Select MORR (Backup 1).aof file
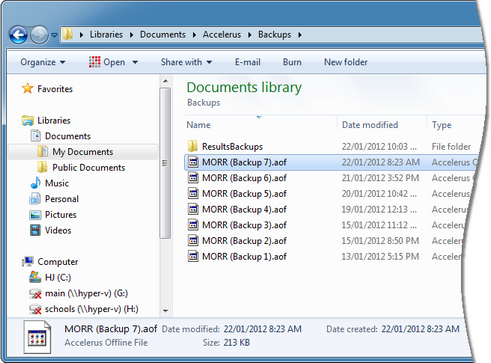Viewport: 491px width, 363px height. [244, 257]
